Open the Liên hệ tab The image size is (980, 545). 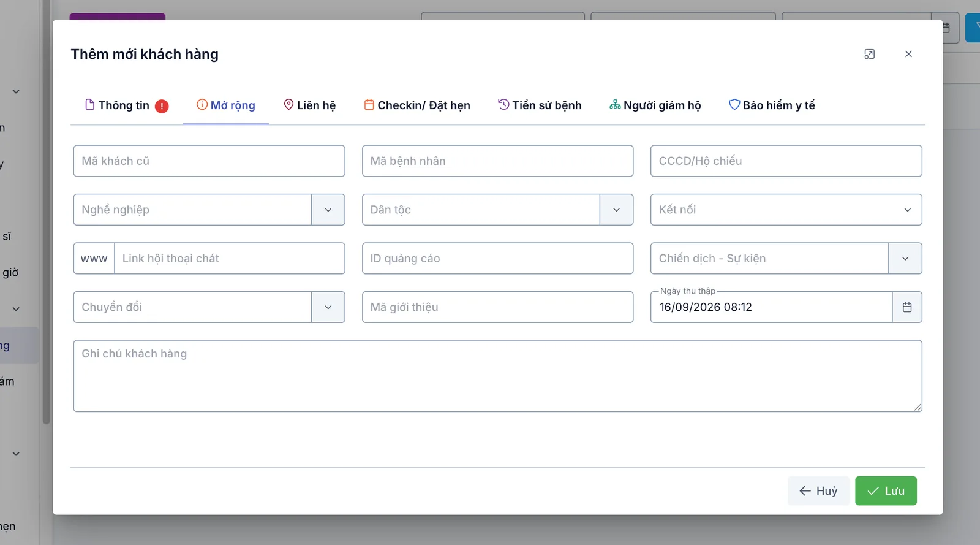click(x=310, y=105)
